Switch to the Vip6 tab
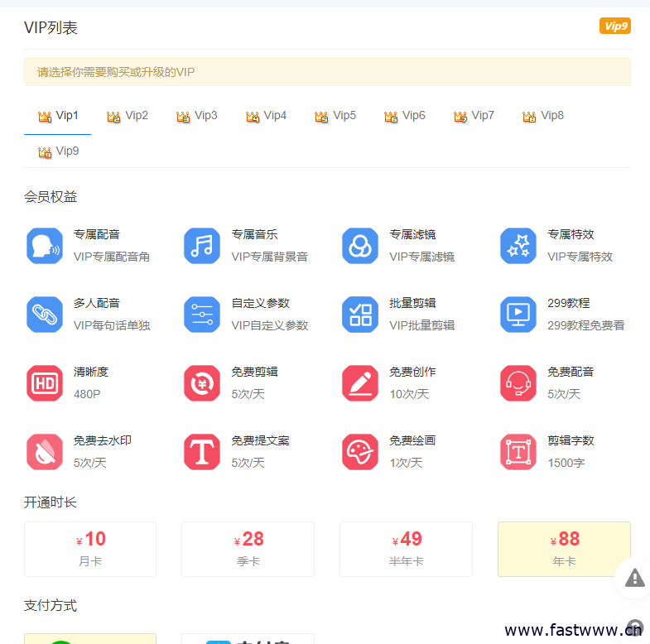This screenshot has height=644, width=650. tap(405, 116)
